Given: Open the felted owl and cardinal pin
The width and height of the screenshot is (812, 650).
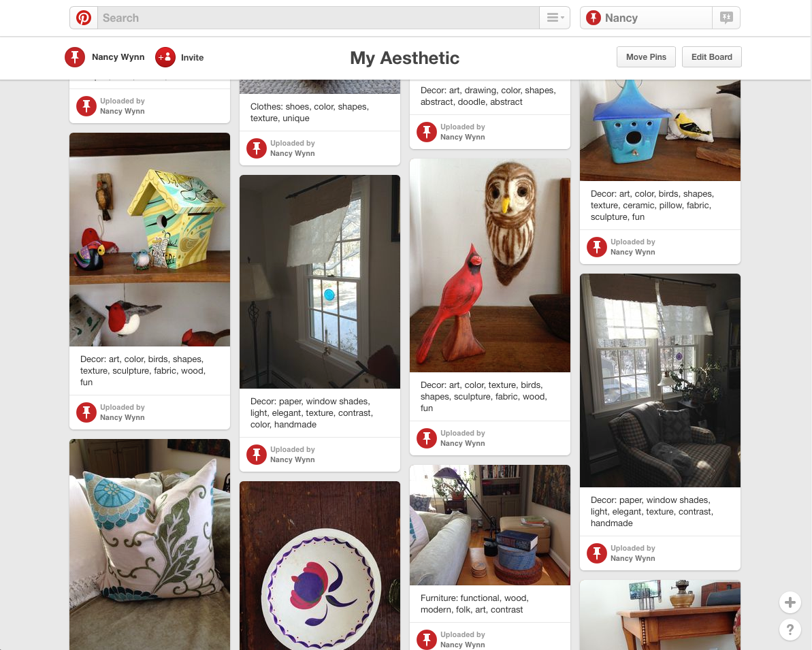Looking at the screenshot, I should [490, 265].
